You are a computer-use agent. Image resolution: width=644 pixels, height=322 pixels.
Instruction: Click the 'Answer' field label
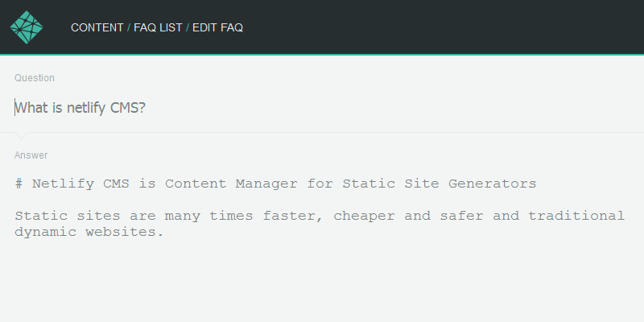31,155
